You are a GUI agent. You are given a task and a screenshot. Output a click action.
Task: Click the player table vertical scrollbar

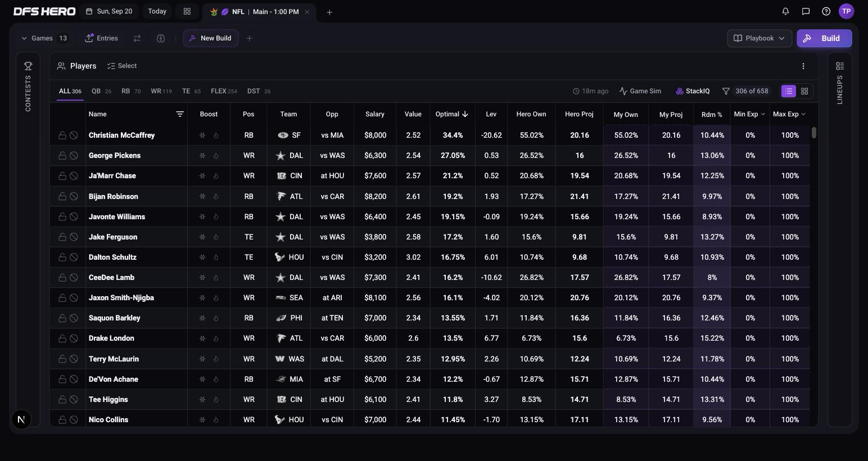[814, 133]
